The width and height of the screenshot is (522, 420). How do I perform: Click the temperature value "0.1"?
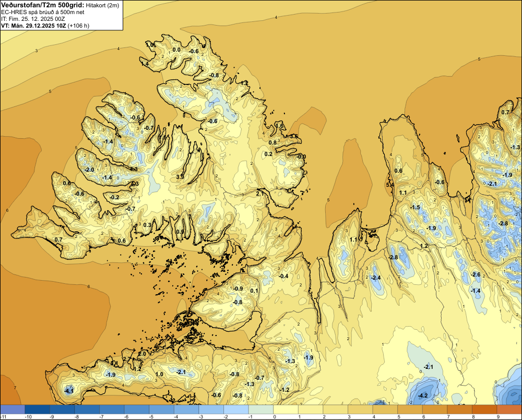(254, 291)
